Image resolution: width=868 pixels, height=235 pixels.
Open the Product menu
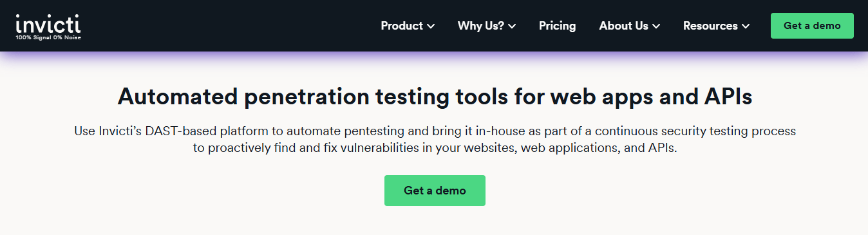tap(408, 26)
